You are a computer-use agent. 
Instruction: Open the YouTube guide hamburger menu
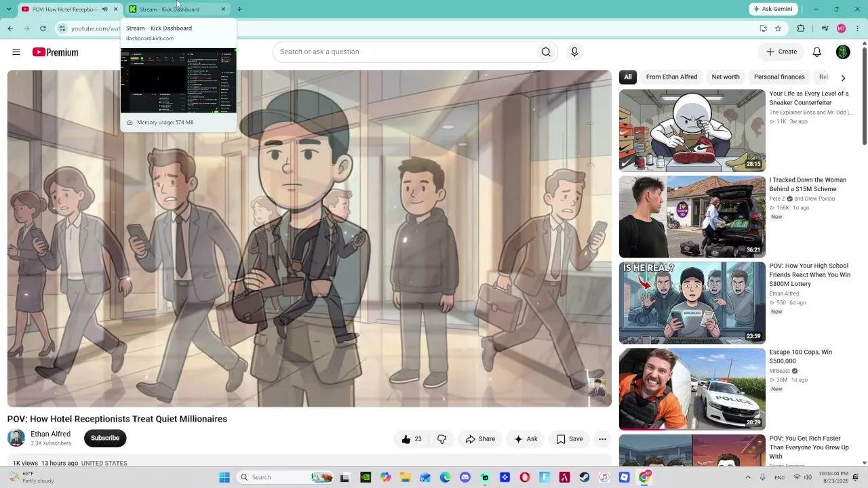[x=16, y=52]
